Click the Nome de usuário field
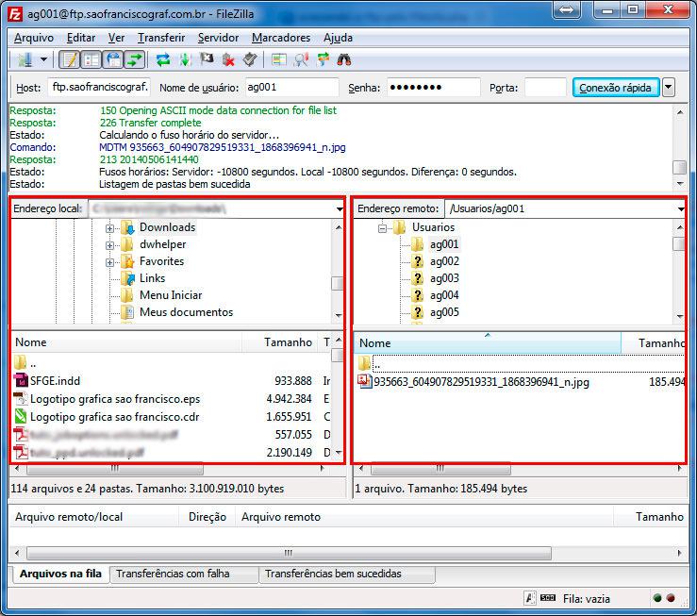The image size is (697, 616). click(291, 87)
